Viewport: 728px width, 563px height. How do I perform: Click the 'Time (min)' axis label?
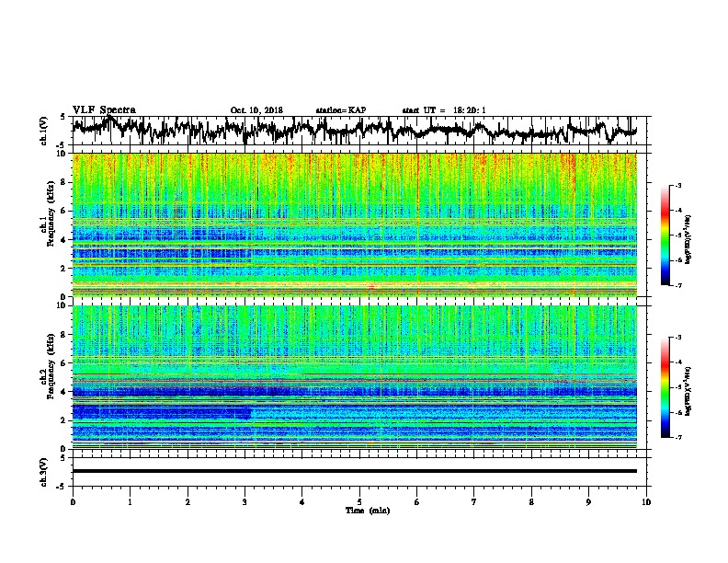click(368, 511)
